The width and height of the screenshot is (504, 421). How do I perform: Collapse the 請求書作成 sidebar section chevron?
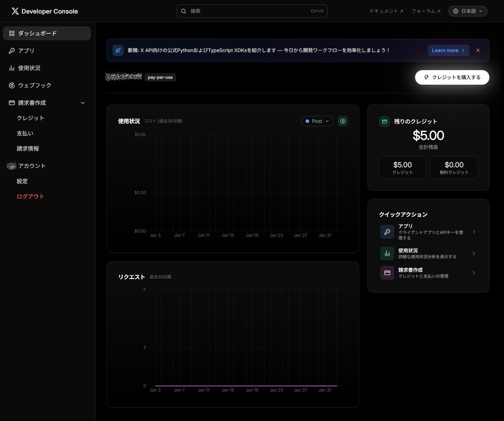[83, 103]
